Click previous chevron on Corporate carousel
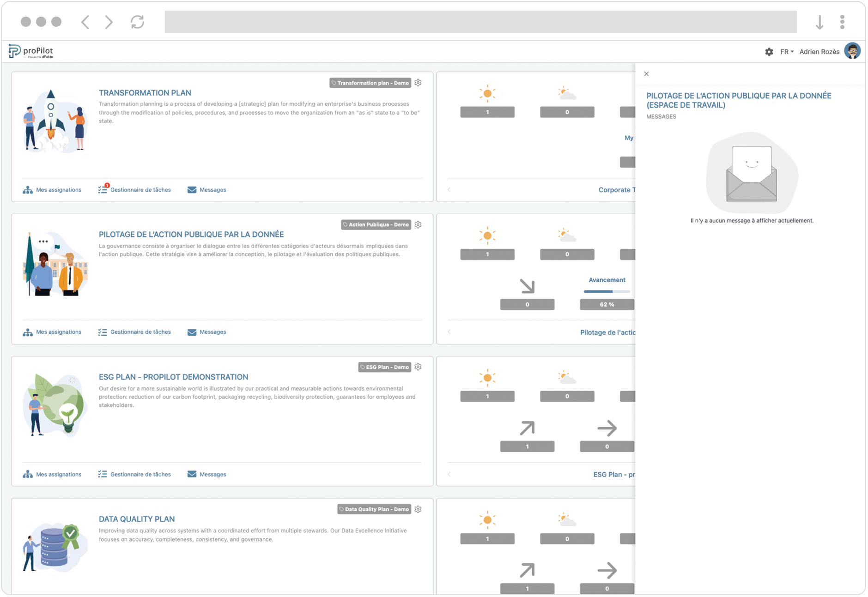868x597 pixels. pos(449,190)
